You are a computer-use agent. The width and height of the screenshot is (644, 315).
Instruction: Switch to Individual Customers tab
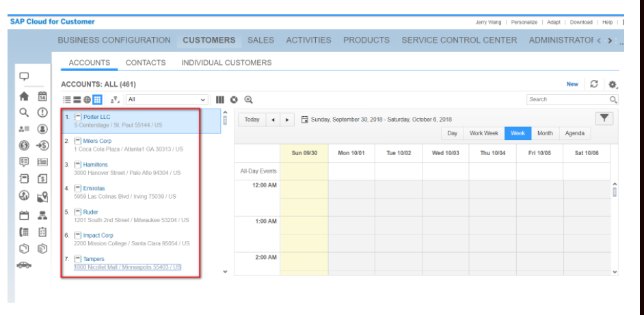pos(227,63)
